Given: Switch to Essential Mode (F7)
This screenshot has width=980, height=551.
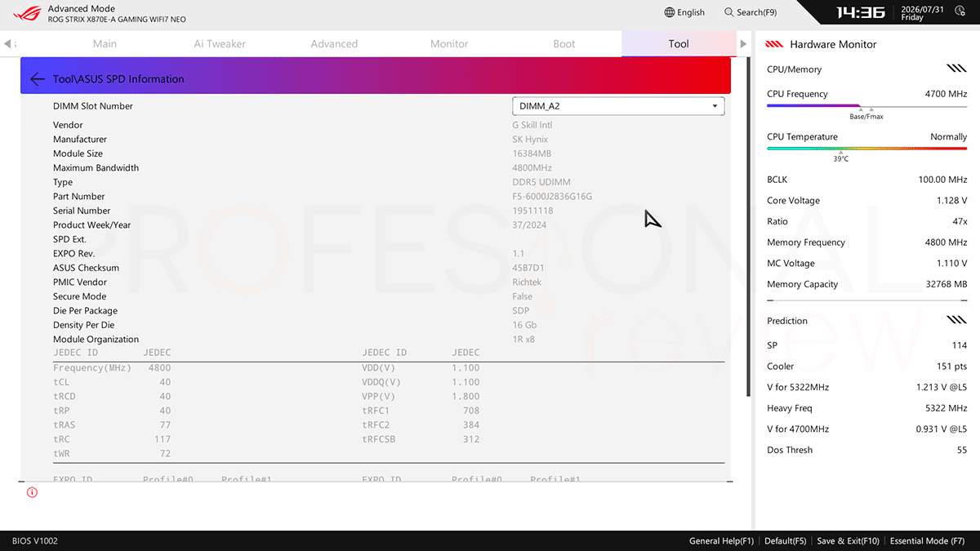Looking at the screenshot, I should click(927, 541).
